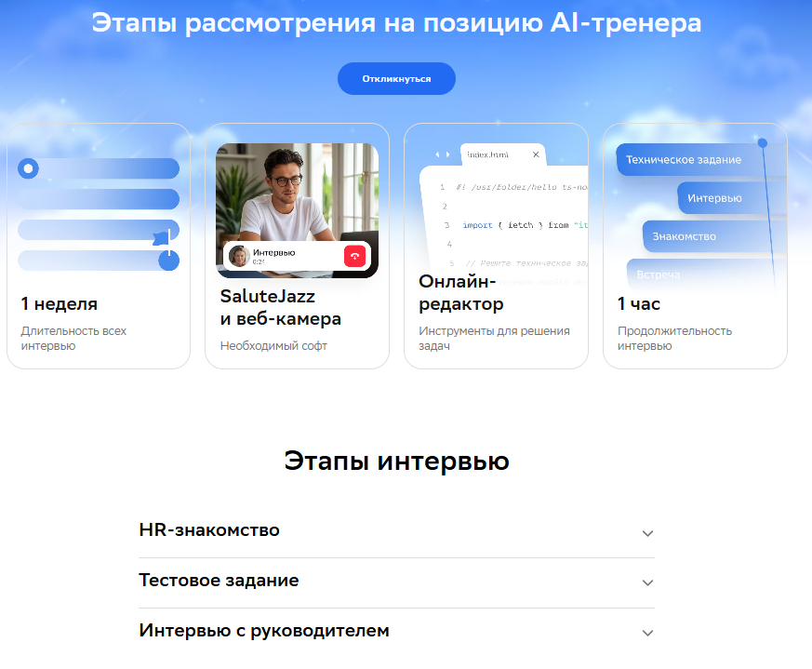Click the 1 час card title
Image resolution: width=812 pixels, height=669 pixels.
[638, 303]
